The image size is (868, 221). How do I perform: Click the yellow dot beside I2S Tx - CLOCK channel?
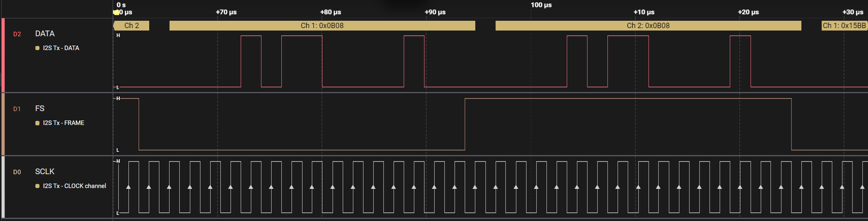click(x=37, y=186)
